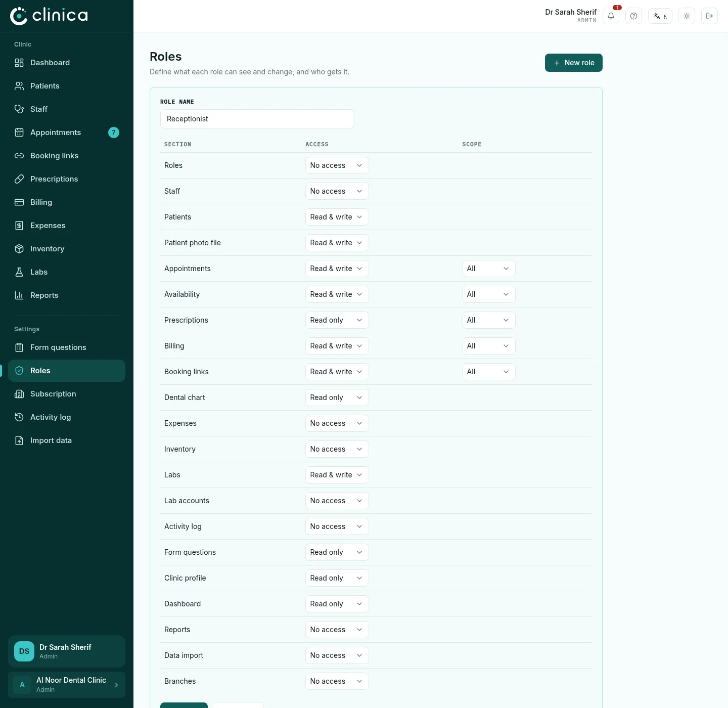728x708 pixels.
Task: Click the Staff stethoscope icon
Action: [19, 109]
